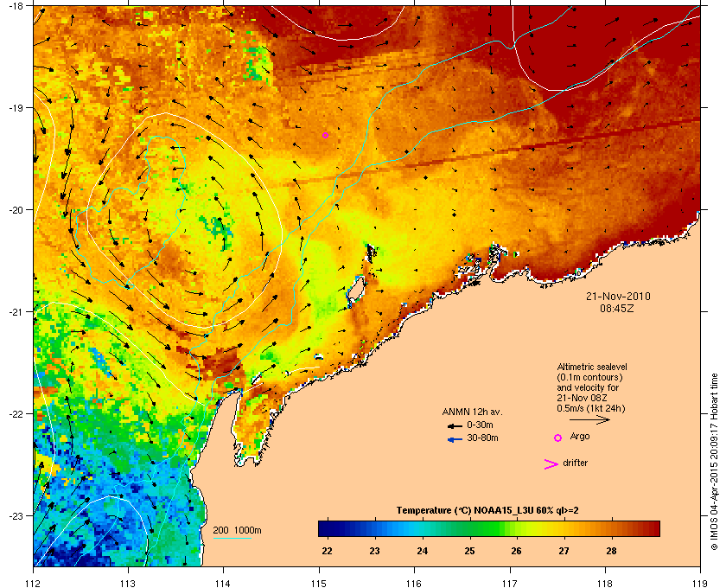Click the 23 tick label on colorbar
Image resolution: width=726 pixels, height=588 pixels.
click(374, 551)
